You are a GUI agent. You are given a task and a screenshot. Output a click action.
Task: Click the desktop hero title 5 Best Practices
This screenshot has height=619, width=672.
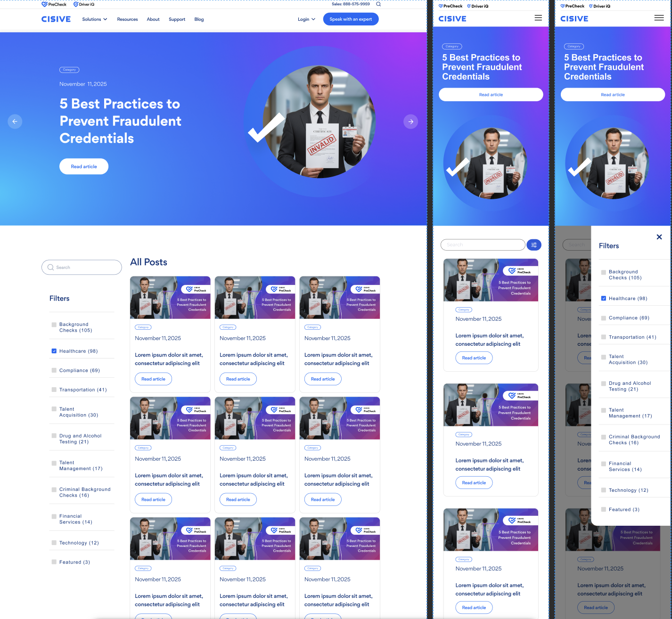coord(120,121)
